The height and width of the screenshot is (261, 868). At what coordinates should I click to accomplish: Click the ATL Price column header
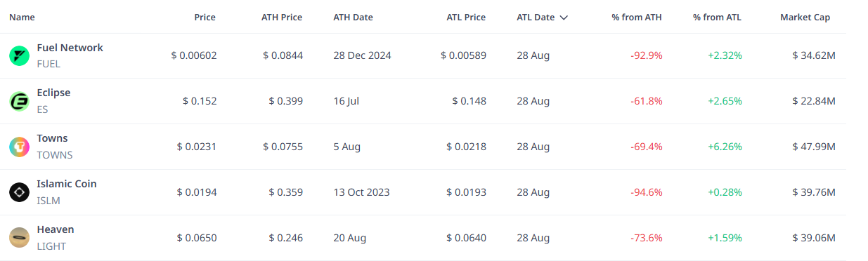point(466,18)
